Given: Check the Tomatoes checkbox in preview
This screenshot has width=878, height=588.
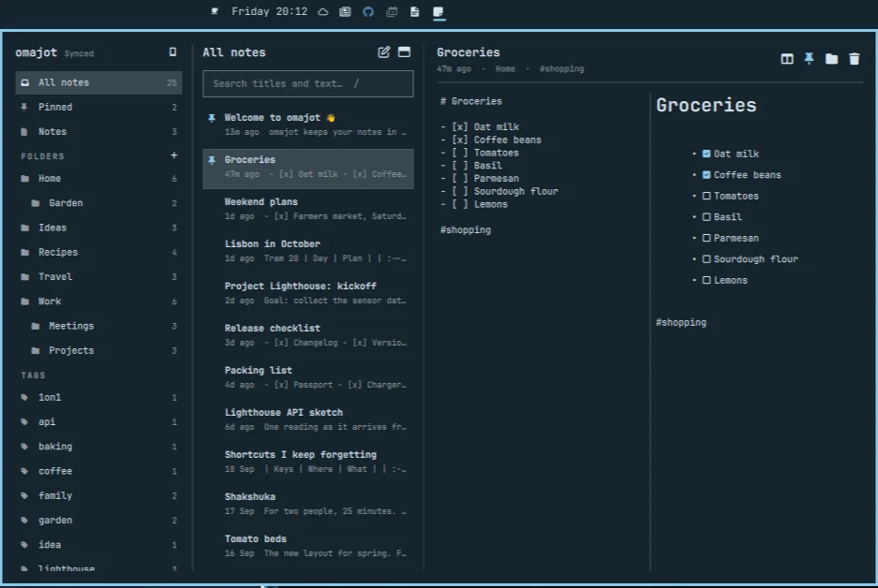Looking at the screenshot, I should pos(707,196).
